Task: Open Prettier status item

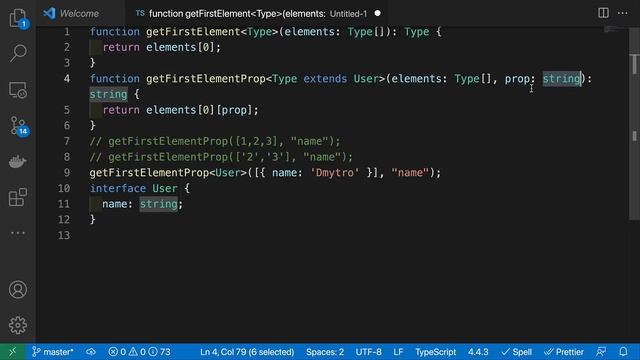Action: (564, 352)
